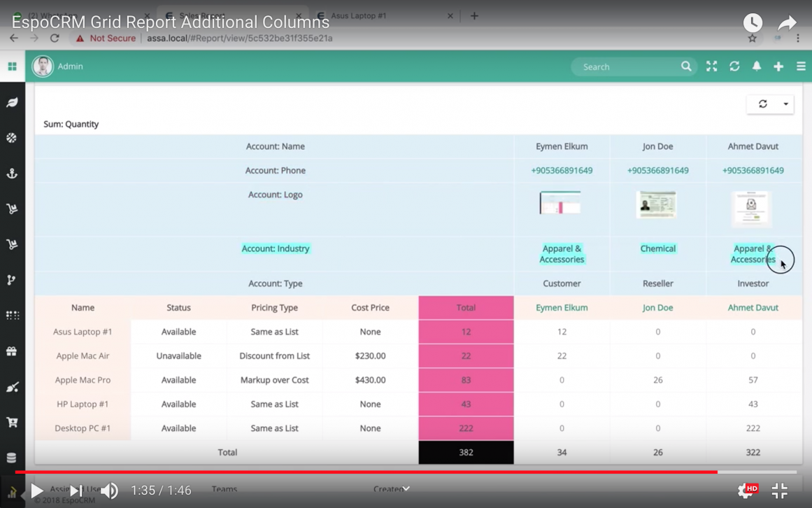The image size is (812, 508).
Task: Open a new browser tab
Action: click(473, 15)
